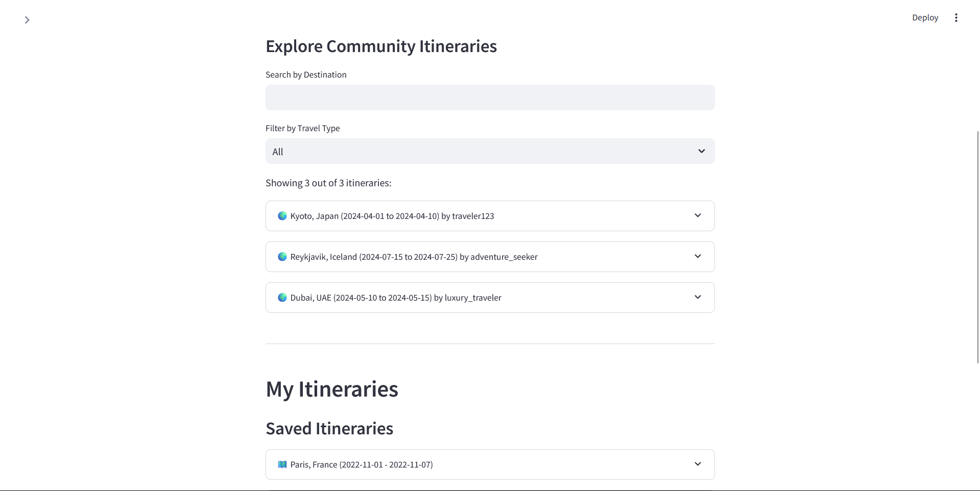Click the globe icon beside Dubai, UAE
Image resolution: width=980 pixels, height=491 pixels.
coord(282,298)
